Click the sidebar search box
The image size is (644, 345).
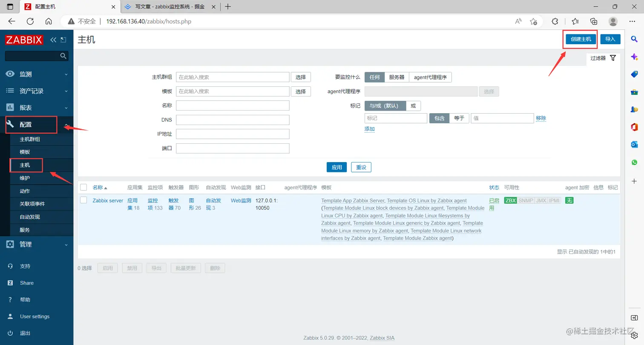pos(37,56)
